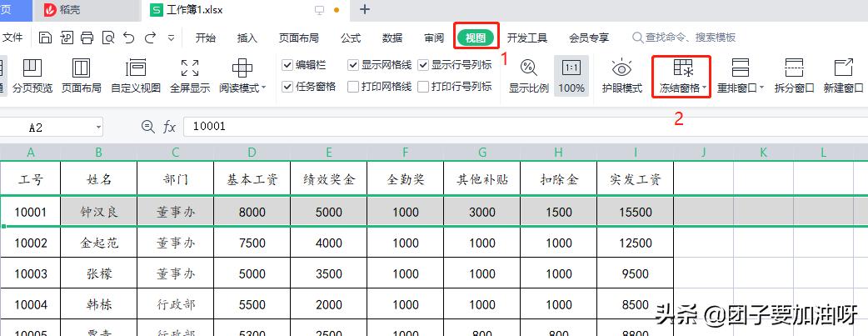Image resolution: width=868 pixels, height=336 pixels.
Task: Click header cell 实发工资
Action: pos(636,179)
